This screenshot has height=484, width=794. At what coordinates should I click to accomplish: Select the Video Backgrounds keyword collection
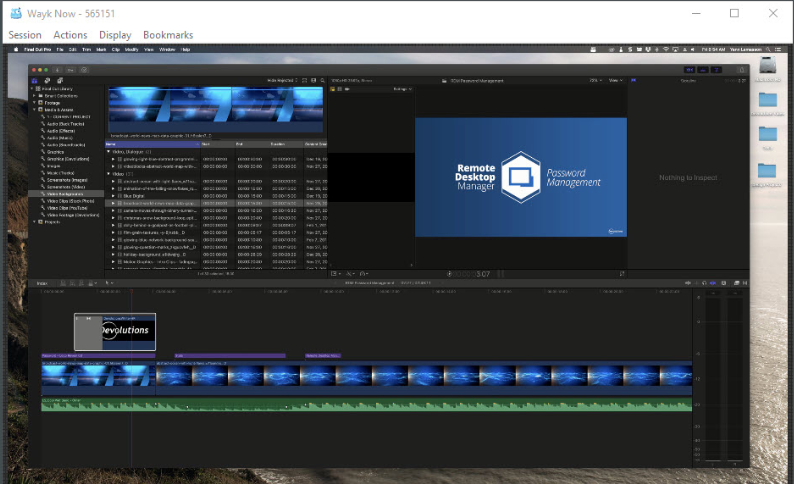pyautogui.click(x=66, y=194)
